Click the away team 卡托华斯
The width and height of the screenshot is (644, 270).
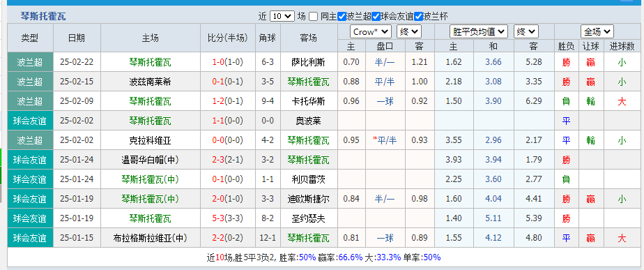pos(309,101)
